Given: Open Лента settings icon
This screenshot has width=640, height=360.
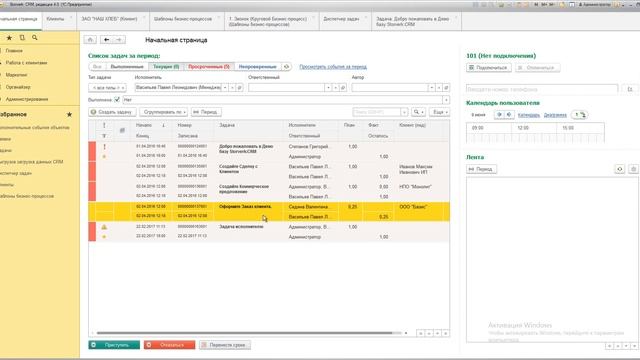Looking at the screenshot, I should click(633, 169).
